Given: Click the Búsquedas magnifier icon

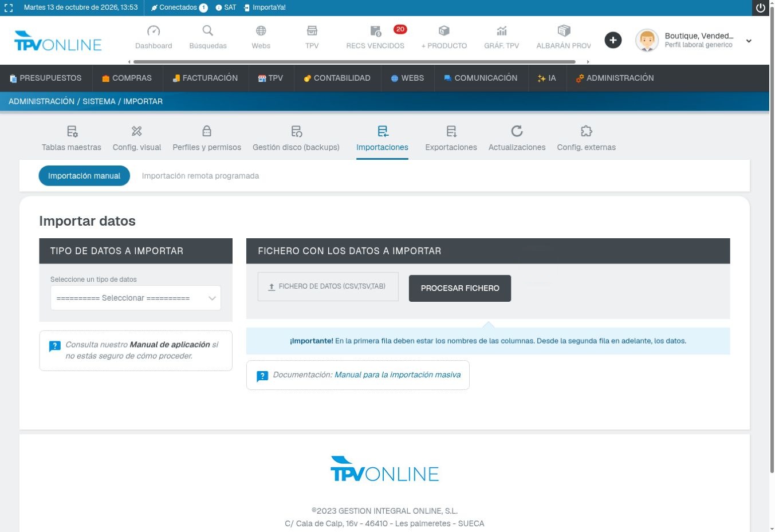Looking at the screenshot, I should pos(208,30).
